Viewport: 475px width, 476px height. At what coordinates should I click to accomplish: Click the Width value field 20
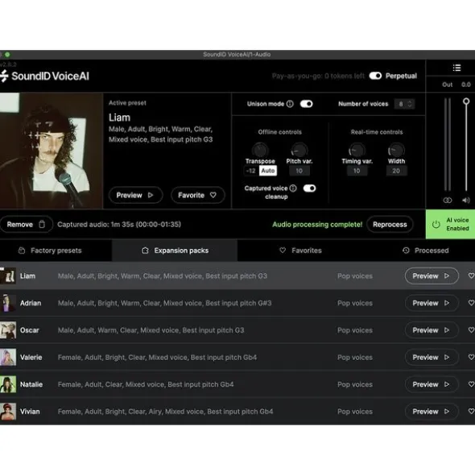[x=396, y=171]
